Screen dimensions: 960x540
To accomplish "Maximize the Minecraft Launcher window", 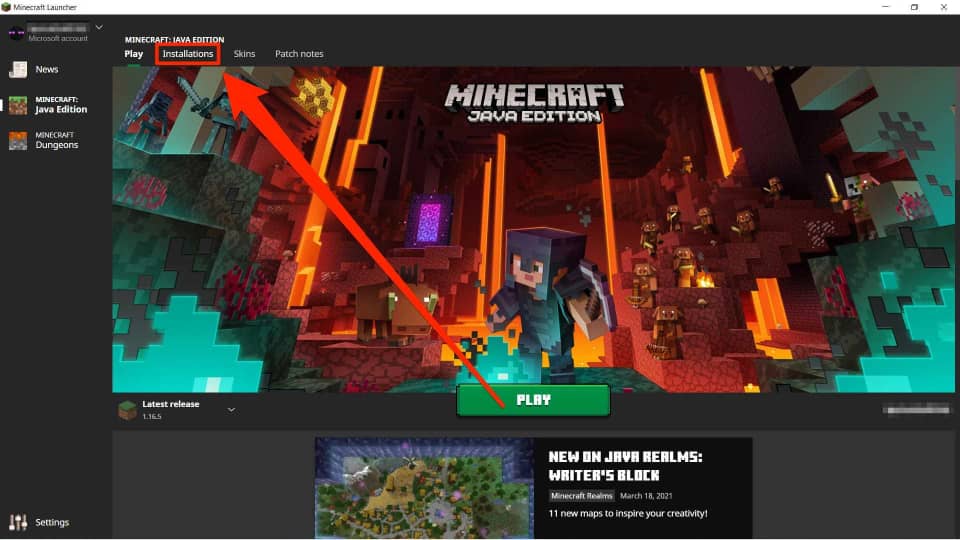I will point(914,7).
